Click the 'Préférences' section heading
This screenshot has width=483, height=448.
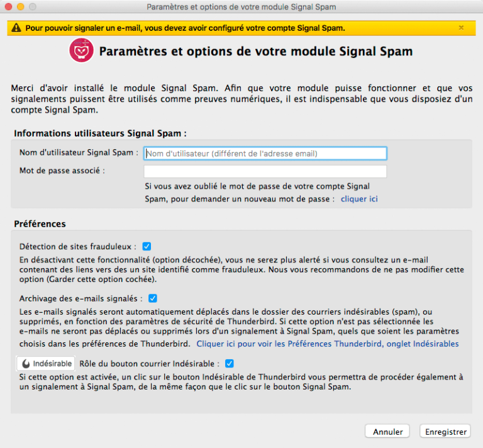(x=40, y=224)
